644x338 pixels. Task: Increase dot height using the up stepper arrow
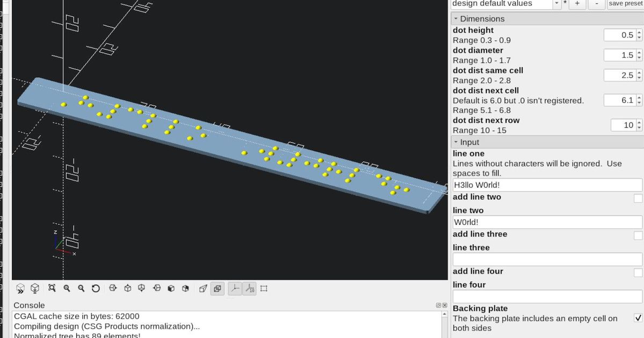639,32
